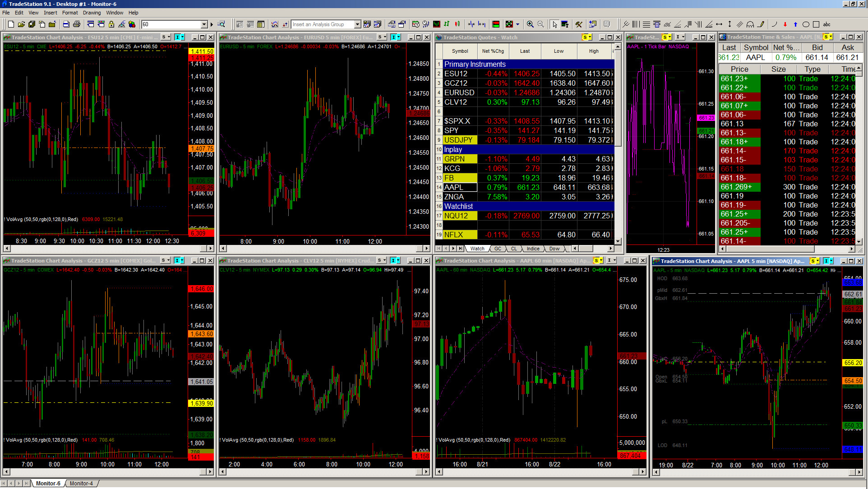The height and width of the screenshot is (489, 868).
Task: Select the horizontal double-arrow drawing tool
Action: click(719, 24)
